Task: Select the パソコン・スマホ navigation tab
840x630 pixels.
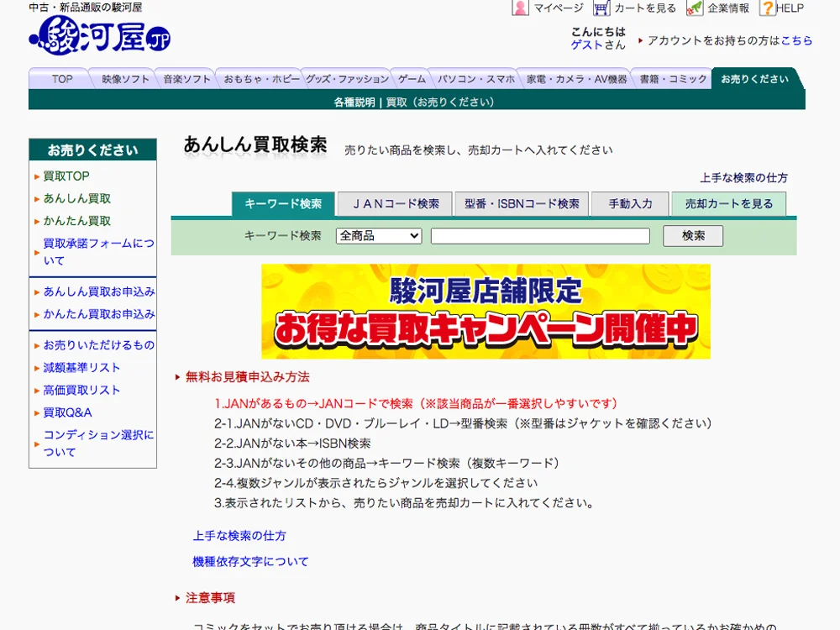Action: click(475, 79)
